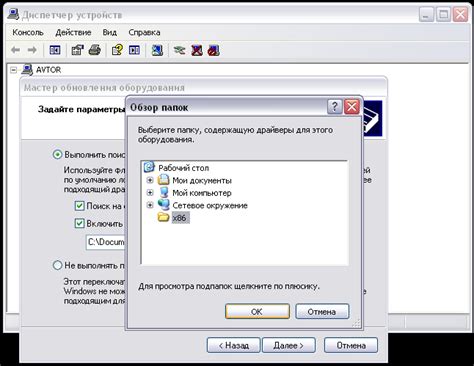This screenshot has height=366, width=474.
Task: Open Properties via the toolbar icon
Action: click(77, 50)
